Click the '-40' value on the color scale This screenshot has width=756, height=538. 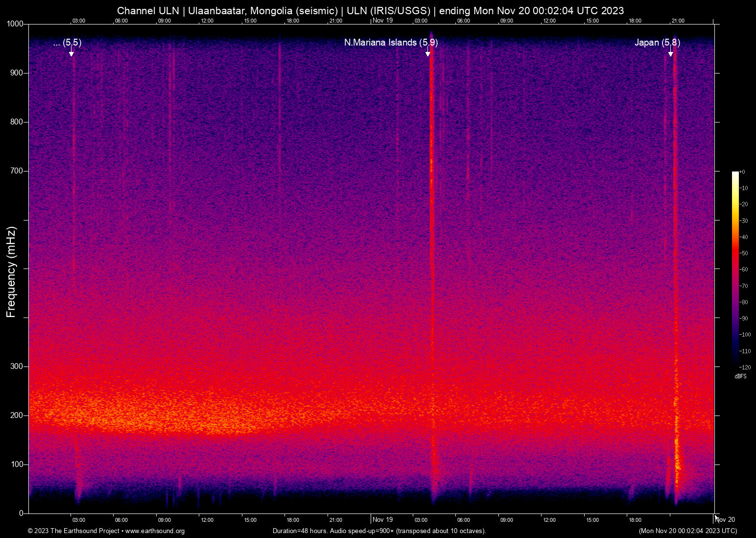coord(744,237)
